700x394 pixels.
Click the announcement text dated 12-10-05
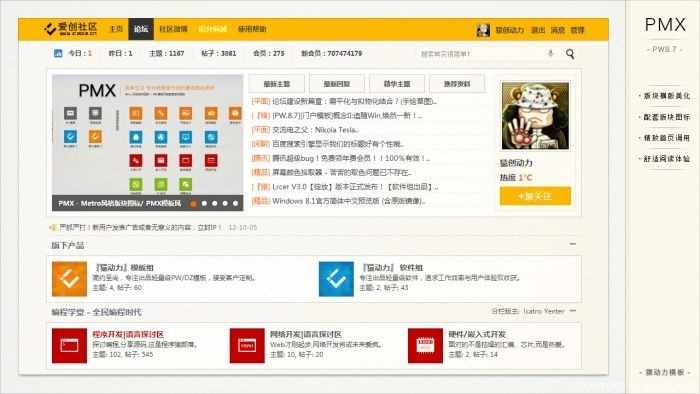140,228
